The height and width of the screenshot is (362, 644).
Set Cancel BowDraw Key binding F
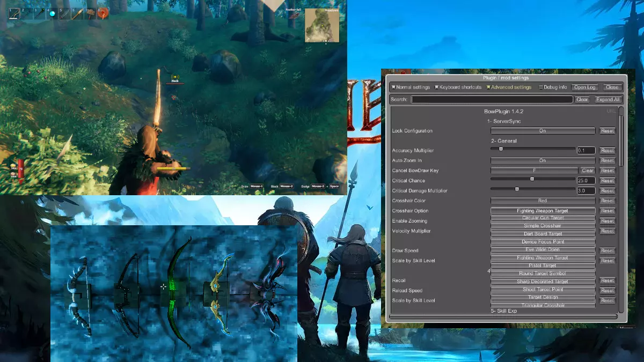[534, 171]
